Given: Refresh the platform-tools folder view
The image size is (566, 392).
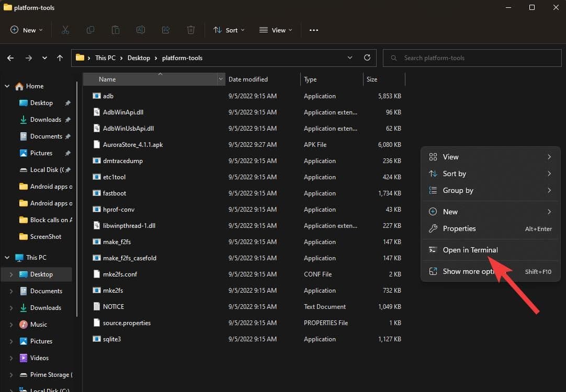Looking at the screenshot, I should point(367,58).
